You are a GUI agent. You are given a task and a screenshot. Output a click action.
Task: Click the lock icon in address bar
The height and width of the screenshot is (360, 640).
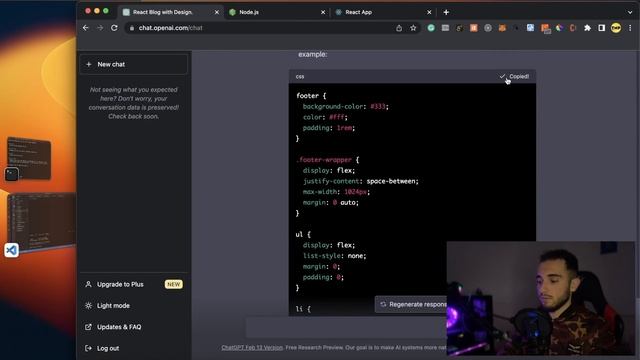click(x=132, y=28)
